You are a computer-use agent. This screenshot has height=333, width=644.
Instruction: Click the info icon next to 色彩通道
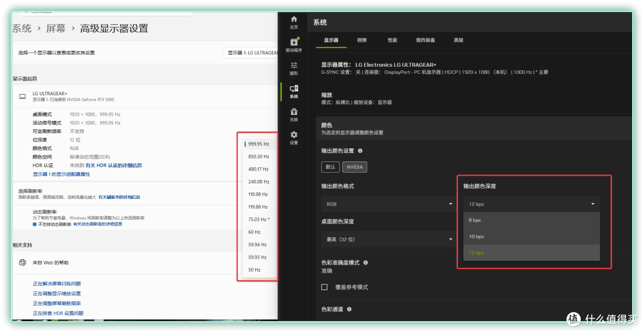(x=349, y=309)
